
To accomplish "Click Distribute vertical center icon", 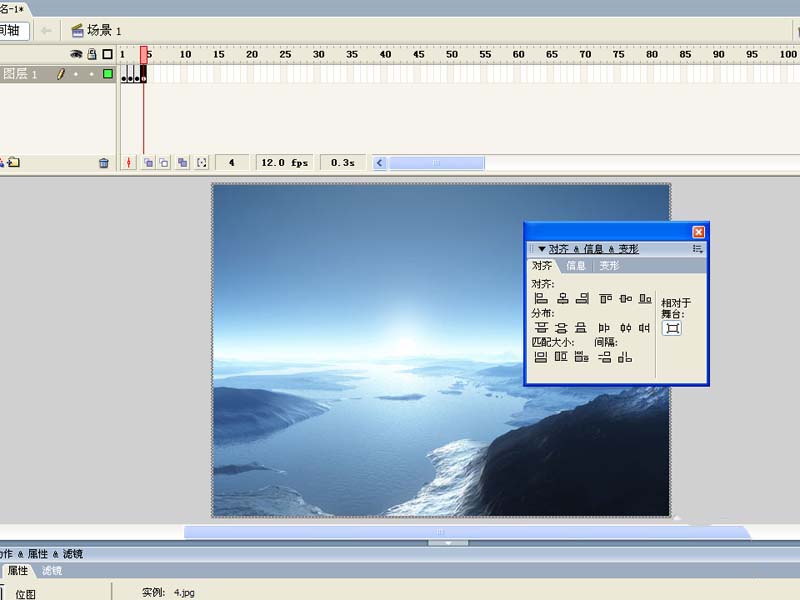I will pos(561,328).
